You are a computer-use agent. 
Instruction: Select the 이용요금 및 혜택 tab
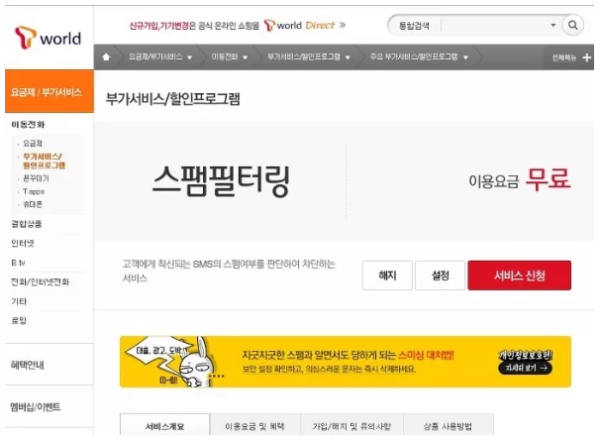pos(255,425)
